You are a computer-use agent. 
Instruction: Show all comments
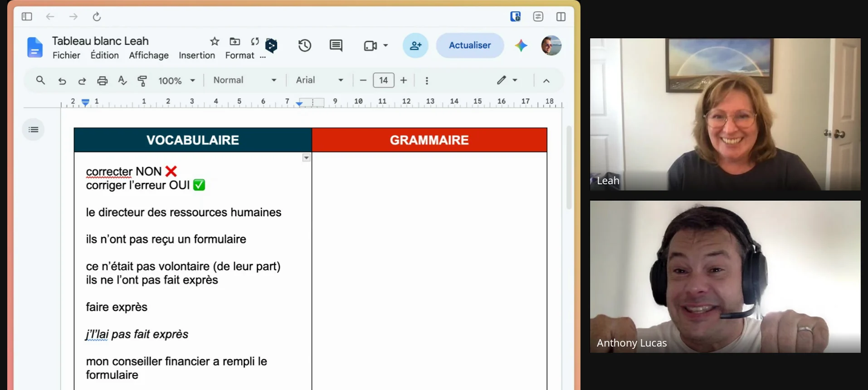[x=336, y=45]
